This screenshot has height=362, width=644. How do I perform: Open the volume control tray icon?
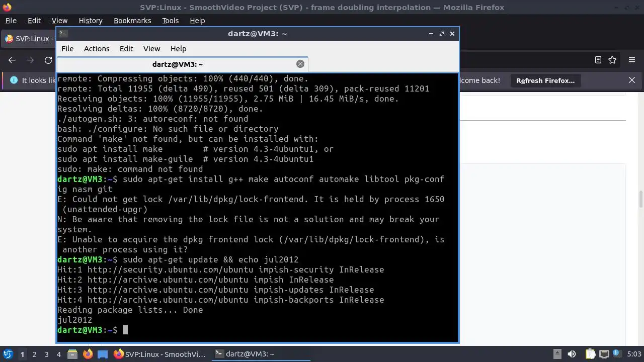(572, 354)
